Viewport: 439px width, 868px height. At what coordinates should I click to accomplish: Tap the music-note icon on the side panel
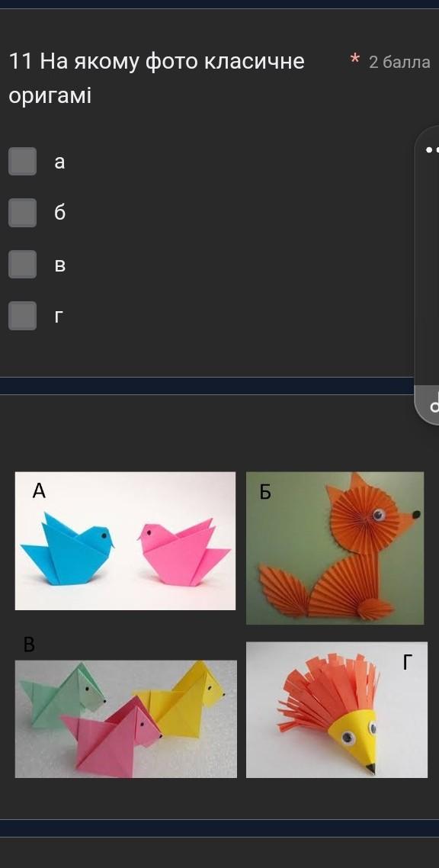pyautogui.click(x=434, y=403)
